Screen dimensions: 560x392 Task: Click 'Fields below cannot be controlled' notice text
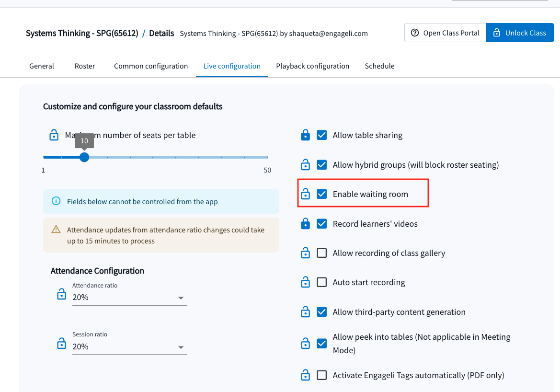click(x=142, y=202)
